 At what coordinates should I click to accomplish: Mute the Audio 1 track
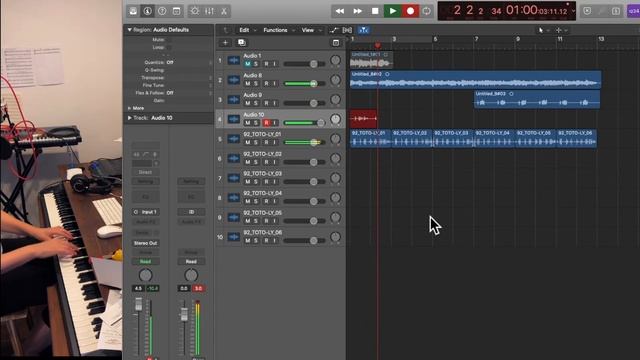point(247,64)
